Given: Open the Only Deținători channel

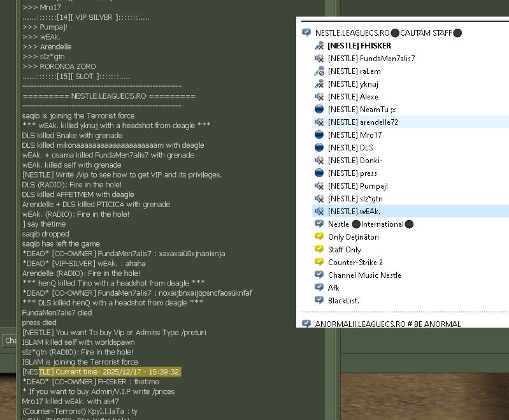Looking at the screenshot, I should point(353,237).
